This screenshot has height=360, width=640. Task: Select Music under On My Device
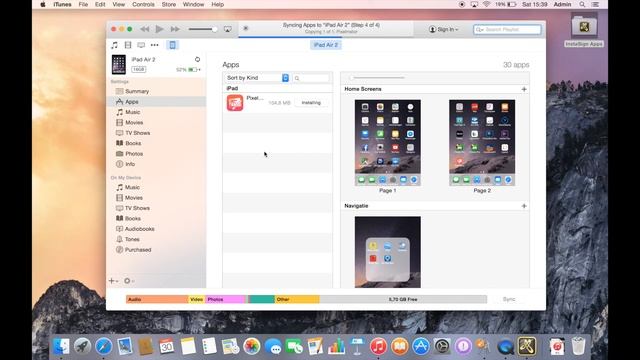point(132,187)
